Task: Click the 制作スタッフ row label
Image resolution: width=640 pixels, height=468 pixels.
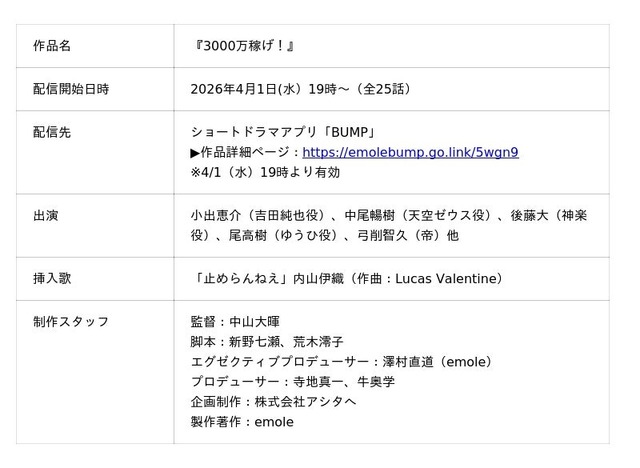Action: (71, 322)
